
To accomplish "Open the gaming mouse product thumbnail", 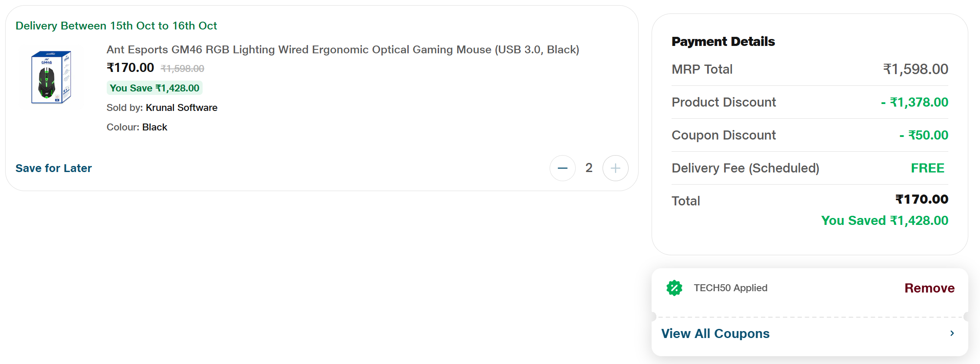I will point(51,78).
